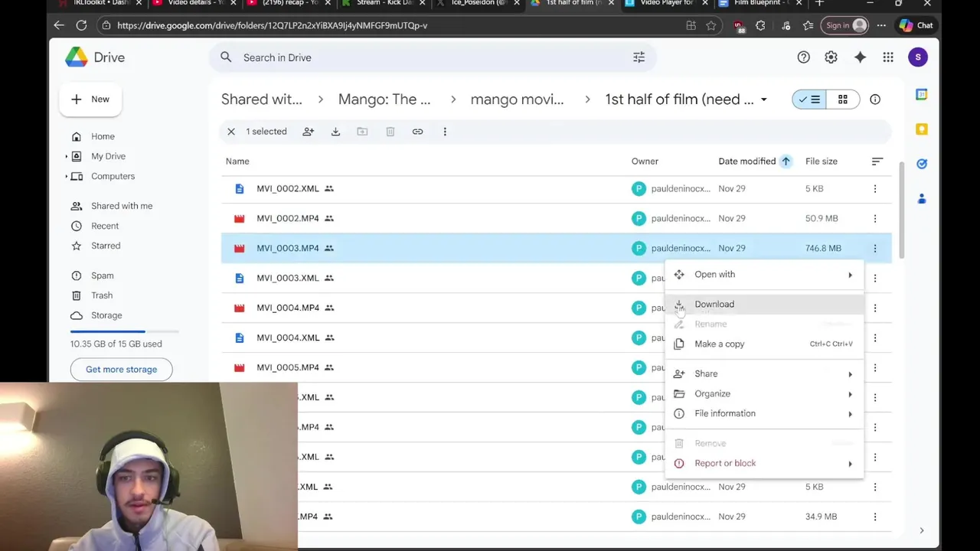Click the download icon in selection toolbar
Image resolution: width=980 pixels, height=551 pixels.
tap(335, 132)
